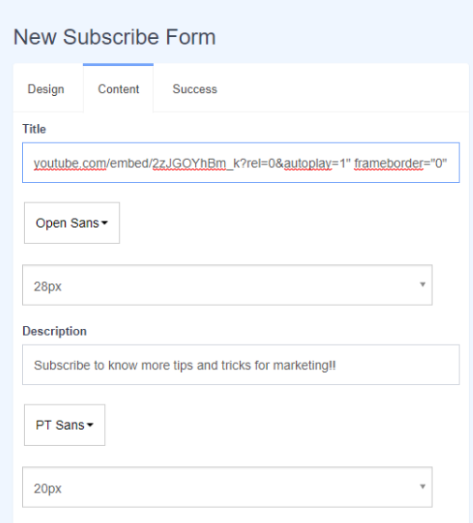
Task: Click the caret beside Open Sans
Action: point(104,223)
